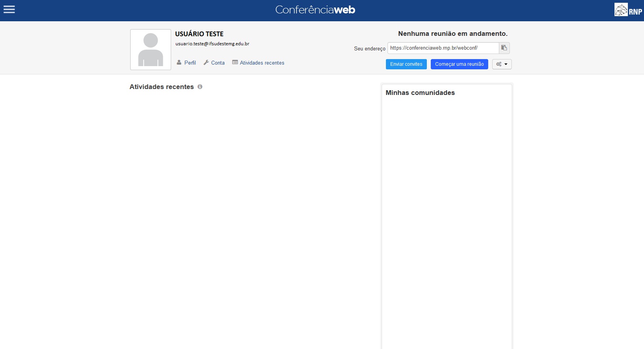Click the user avatar picture
The image size is (644, 349).
coord(151,50)
